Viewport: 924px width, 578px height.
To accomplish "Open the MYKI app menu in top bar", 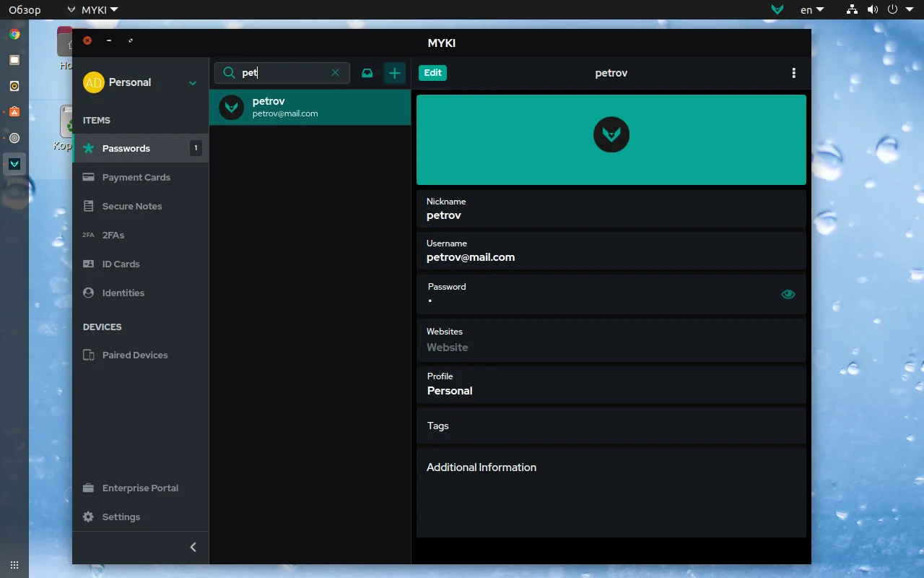I will click(x=92, y=10).
